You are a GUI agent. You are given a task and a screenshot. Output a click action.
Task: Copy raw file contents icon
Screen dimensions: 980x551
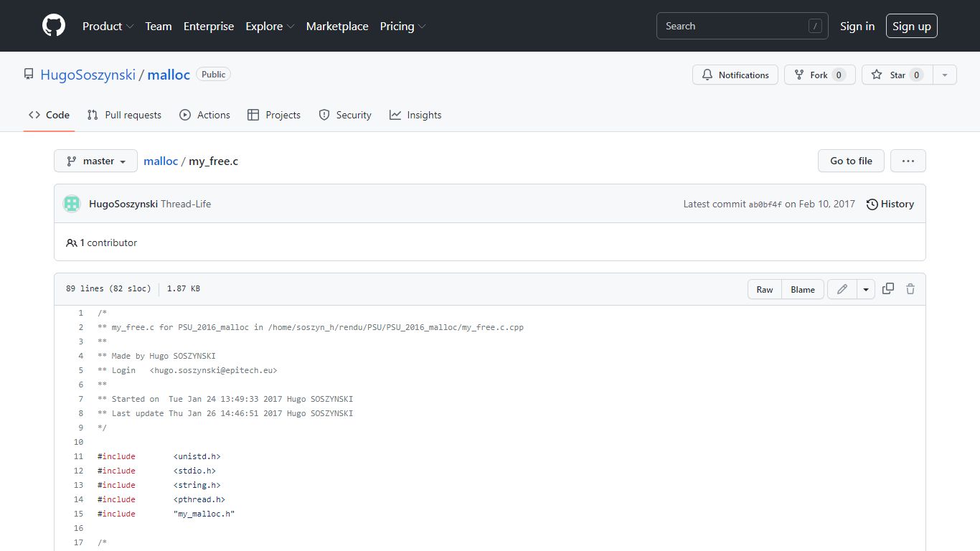(x=888, y=289)
